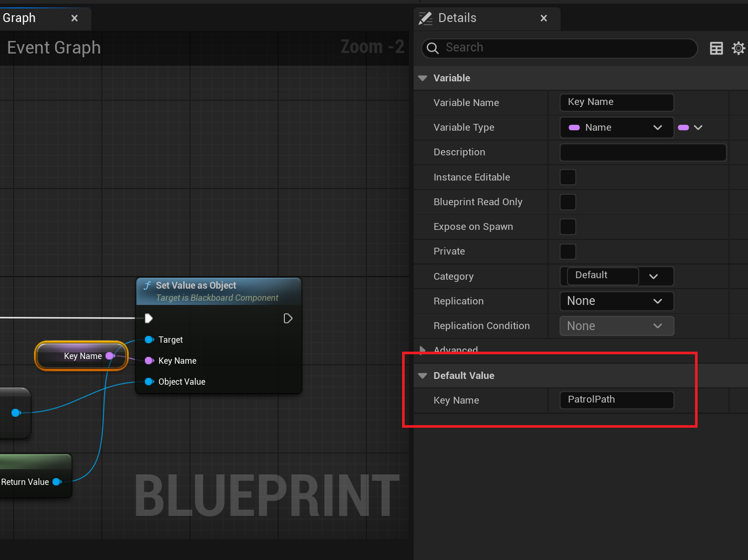
Task: Click the blue output pin on dark node
Action: (x=16, y=413)
